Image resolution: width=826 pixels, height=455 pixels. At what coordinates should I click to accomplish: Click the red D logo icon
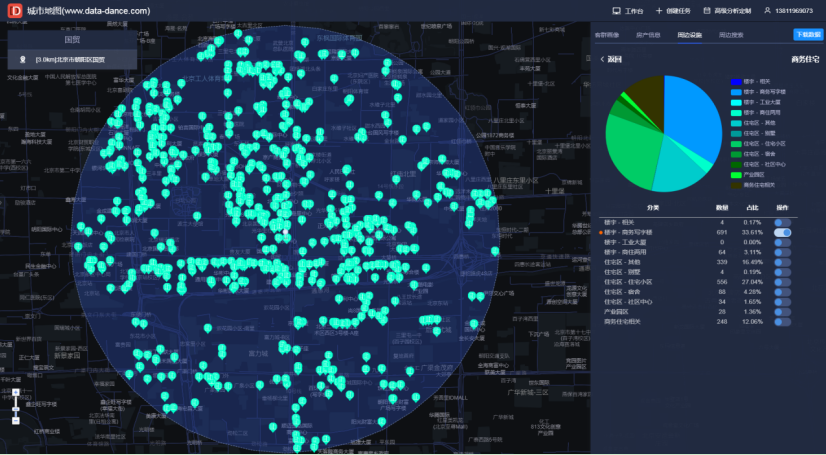[15, 11]
